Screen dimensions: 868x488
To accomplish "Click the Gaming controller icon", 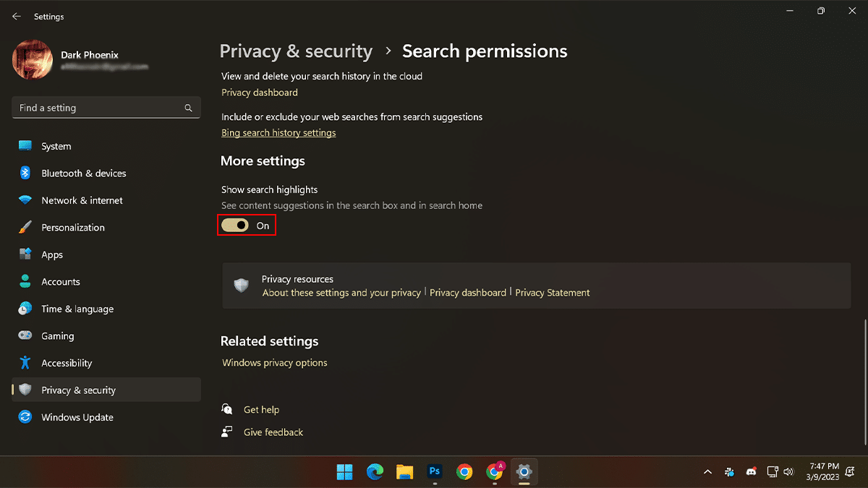I will 25,336.
